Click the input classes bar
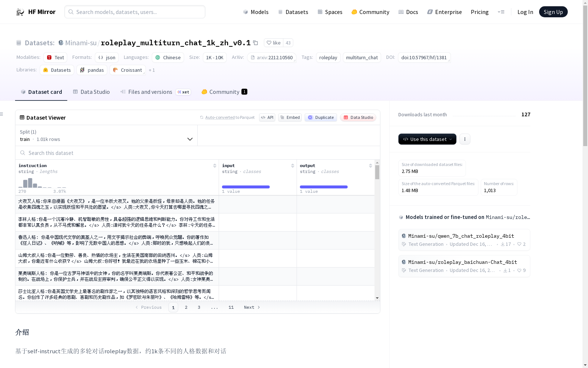This screenshot has height=368, width=588. (x=246, y=187)
